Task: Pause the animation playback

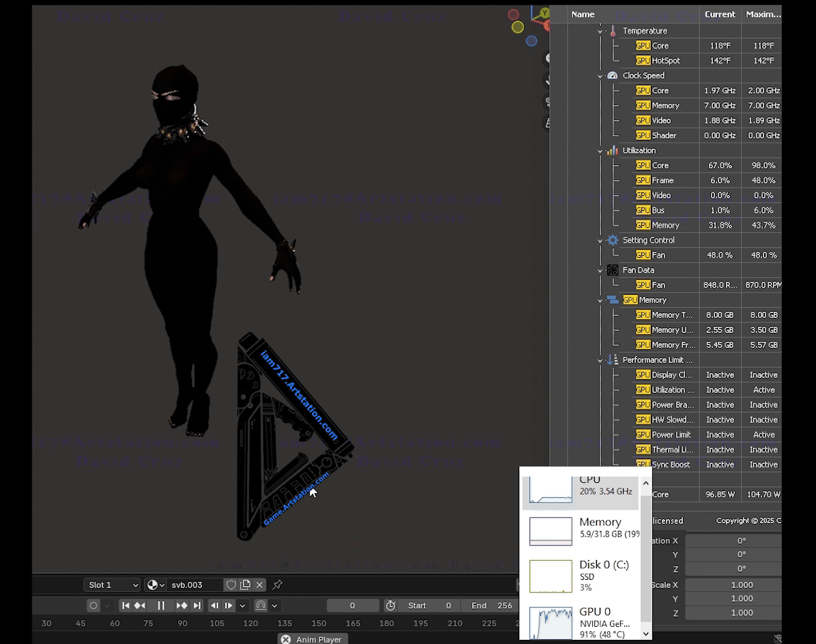Action: pyautogui.click(x=161, y=606)
